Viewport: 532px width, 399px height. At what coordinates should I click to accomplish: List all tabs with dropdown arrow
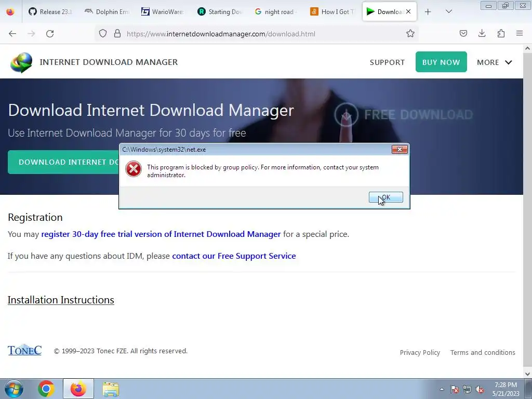[448, 12]
